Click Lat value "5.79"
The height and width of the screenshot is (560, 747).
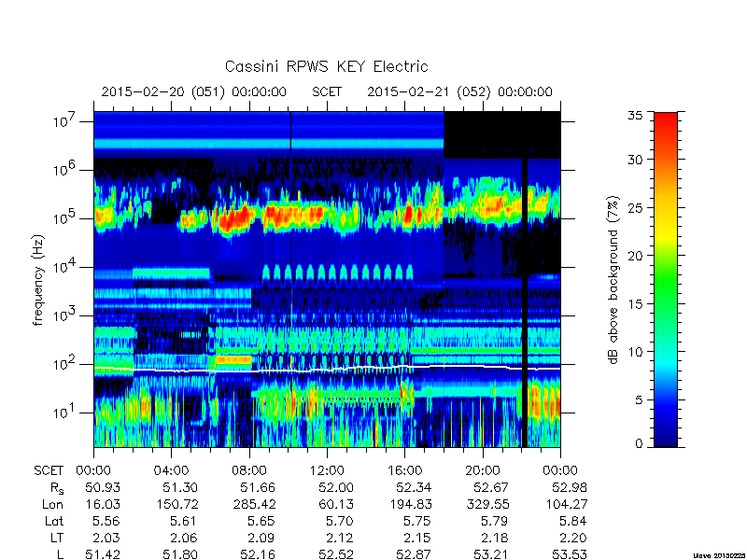pyautogui.click(x=495, y=521)
